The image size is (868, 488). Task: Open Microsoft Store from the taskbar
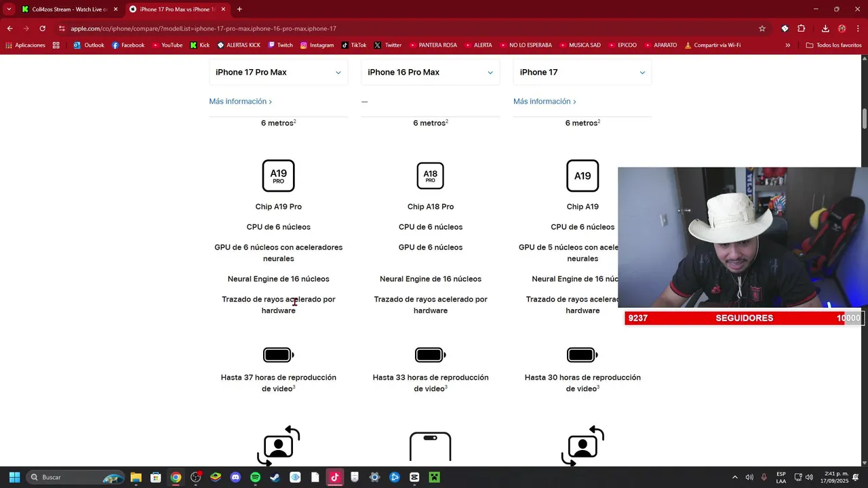tap(155, 477)
